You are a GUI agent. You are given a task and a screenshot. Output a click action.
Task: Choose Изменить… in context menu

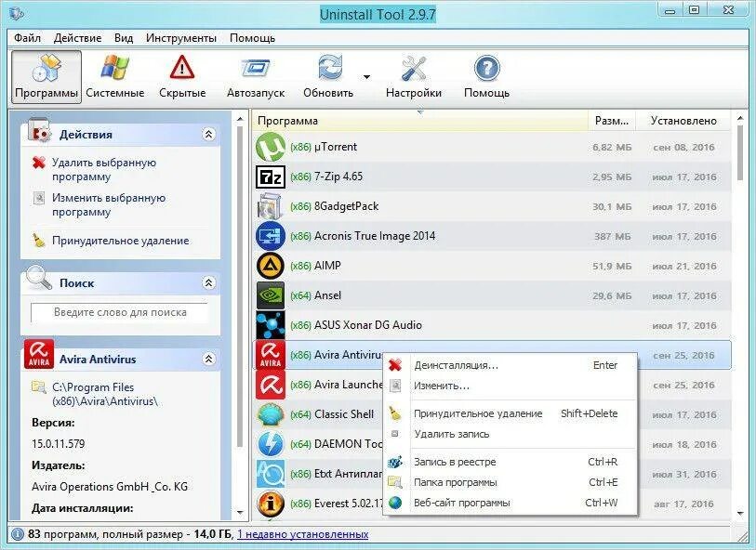510,386
